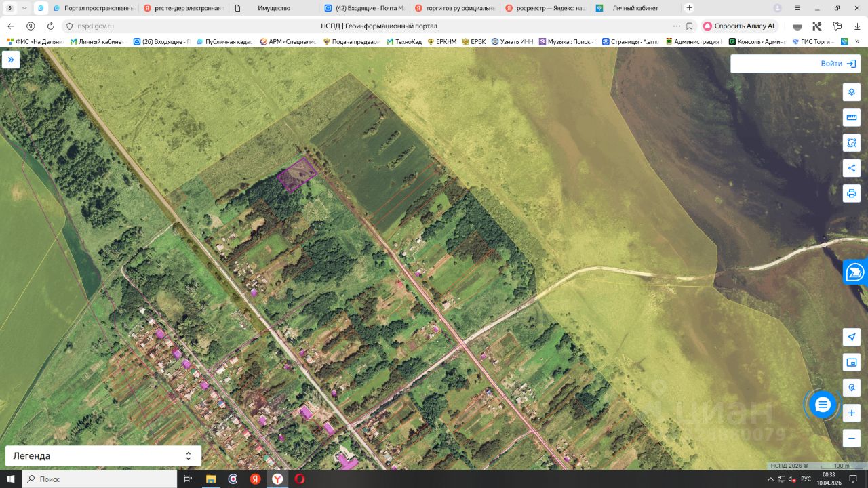Screen dimensions: 868x488
Task: Open the Windows Start menu
Action: coord(11,479)
